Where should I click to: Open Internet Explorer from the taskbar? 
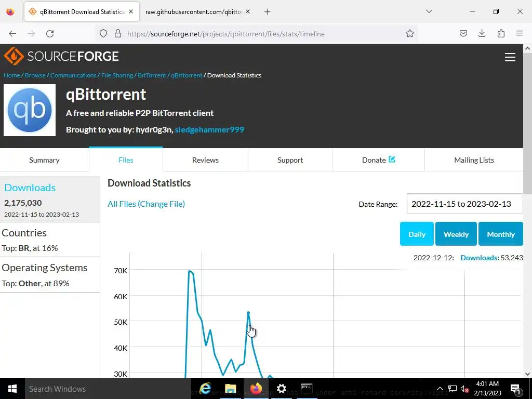[x=205, y=389]
